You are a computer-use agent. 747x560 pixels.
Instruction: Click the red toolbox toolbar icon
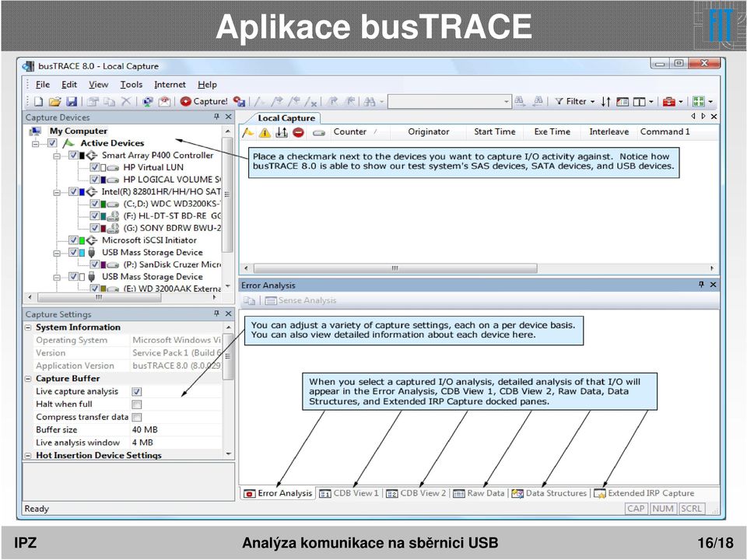669,101
